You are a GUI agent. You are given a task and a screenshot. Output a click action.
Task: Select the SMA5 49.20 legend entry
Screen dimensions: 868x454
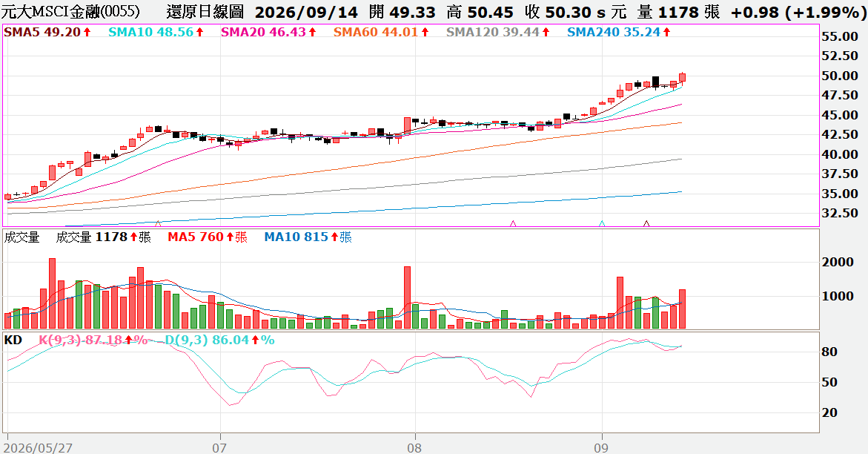click(47, 32)
